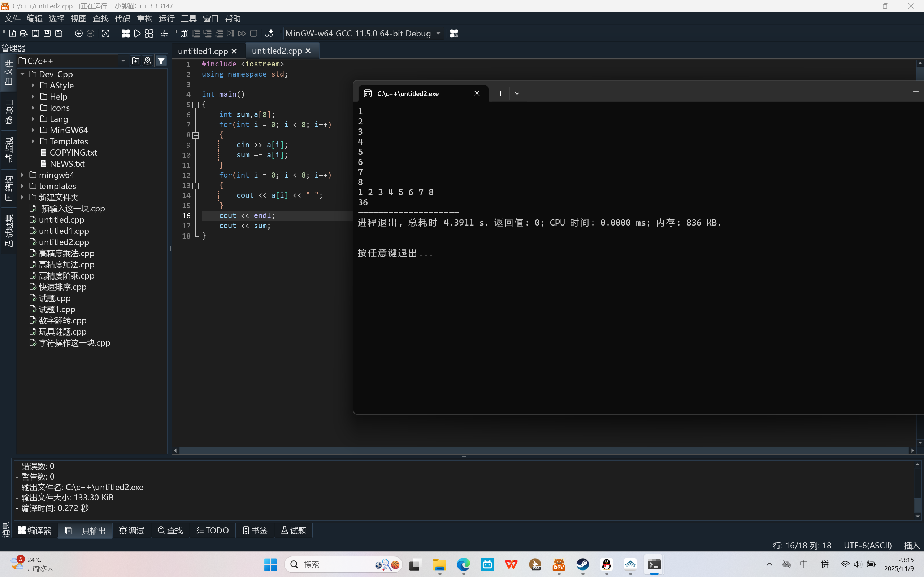
Task: Click the compiler options sliders icon
Action: click(x=164, y=34)
